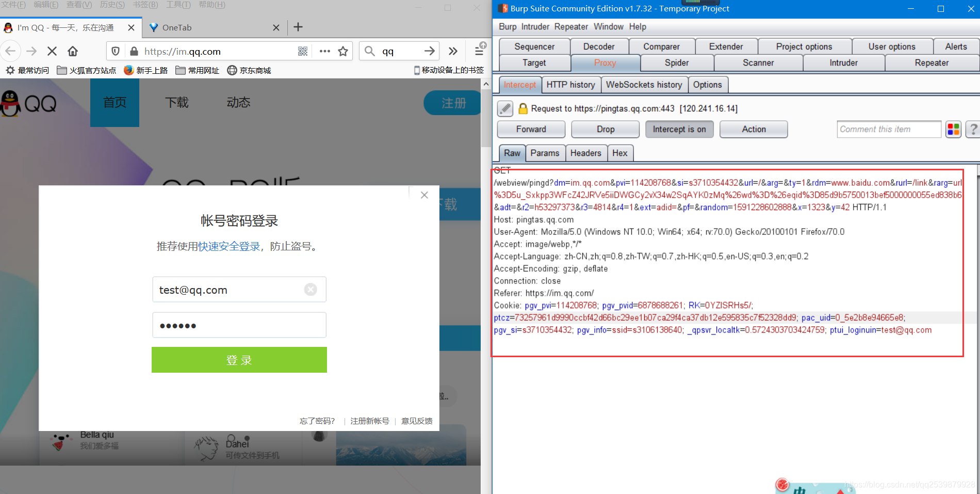Bookmark this page with the star icon

[343, 51]
